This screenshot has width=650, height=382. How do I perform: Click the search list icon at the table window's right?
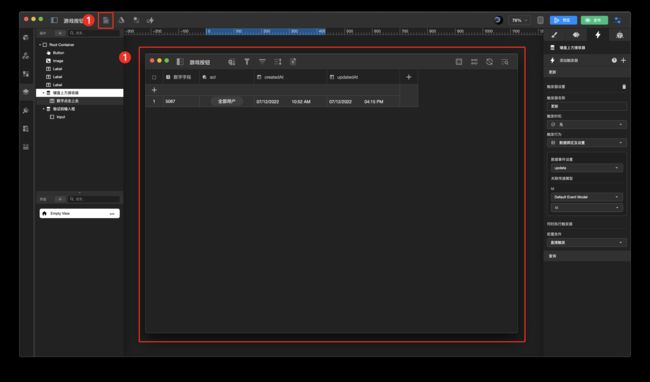(504, 62)
